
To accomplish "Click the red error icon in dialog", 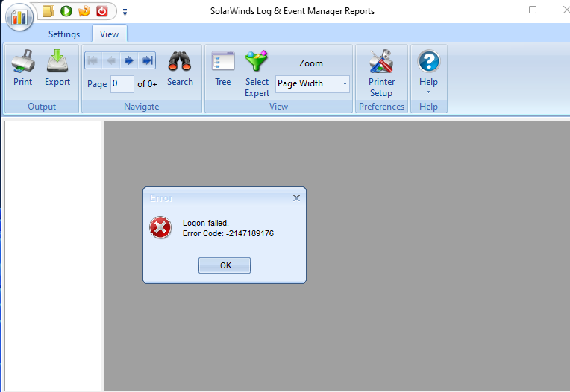I will coord(160,227).
